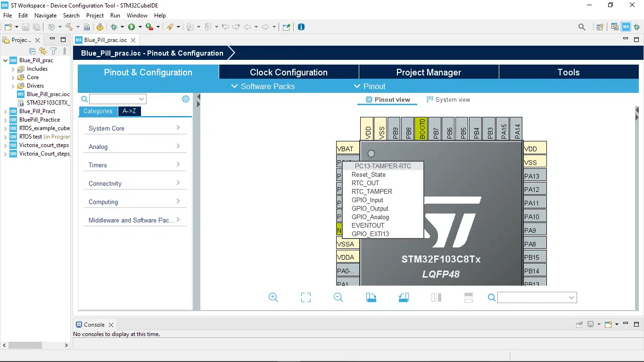Screen dimensions: 644x362
Task: Open the pin search combo box below chip
Action: click(537, 297)
